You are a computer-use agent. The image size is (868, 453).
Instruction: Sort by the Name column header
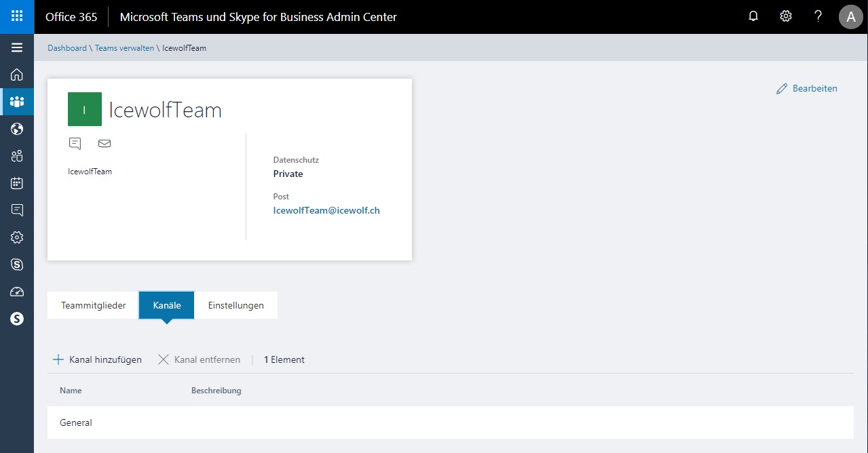click(71, 391)
